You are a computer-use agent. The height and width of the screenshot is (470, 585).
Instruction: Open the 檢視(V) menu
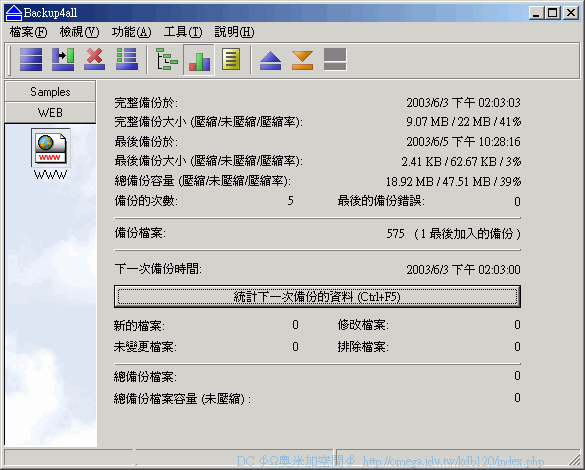(x=79, y=32)
